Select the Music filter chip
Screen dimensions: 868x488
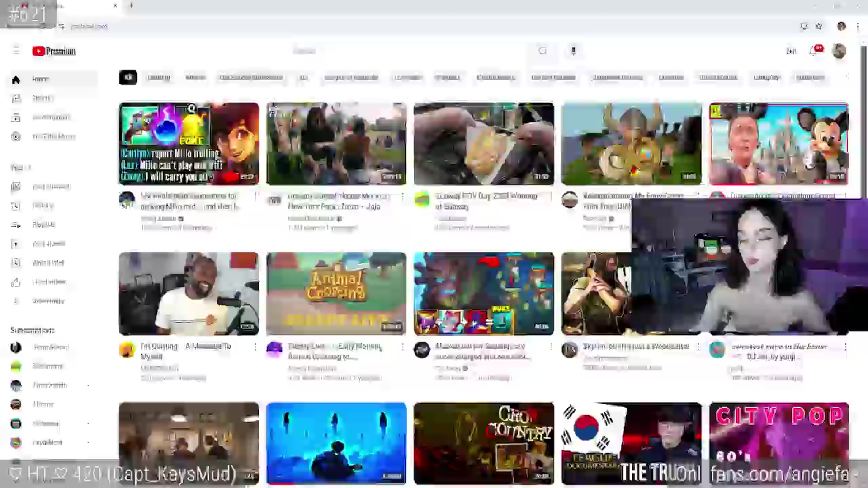pyautogui.click(x=195, y=77)
